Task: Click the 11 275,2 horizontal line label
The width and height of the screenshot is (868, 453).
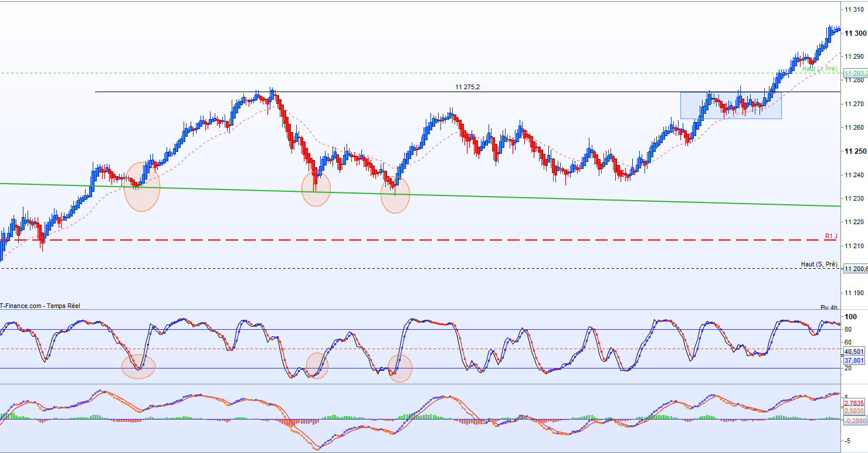Action: click(x=467, y=87)
